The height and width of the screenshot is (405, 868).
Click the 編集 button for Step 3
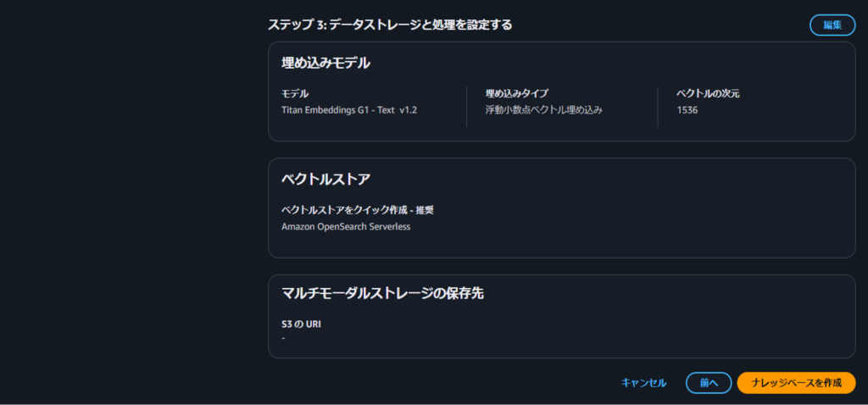point(832,25)
